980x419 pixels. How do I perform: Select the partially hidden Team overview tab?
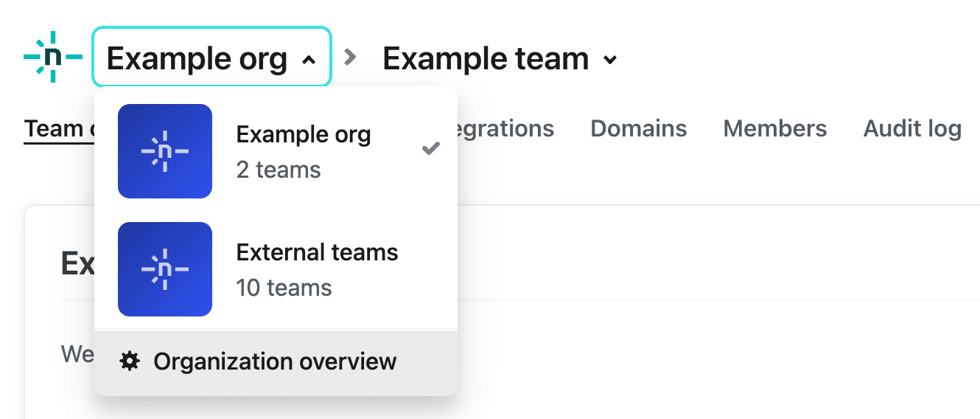(59, 128)
